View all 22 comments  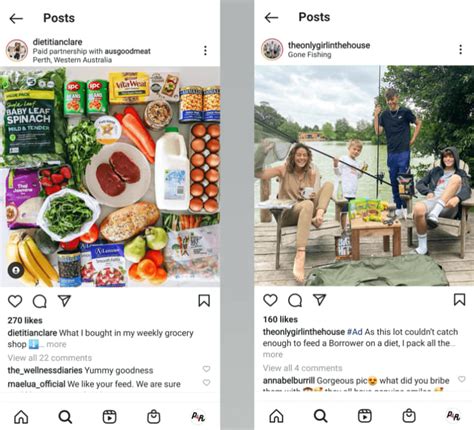click(50, 358)
